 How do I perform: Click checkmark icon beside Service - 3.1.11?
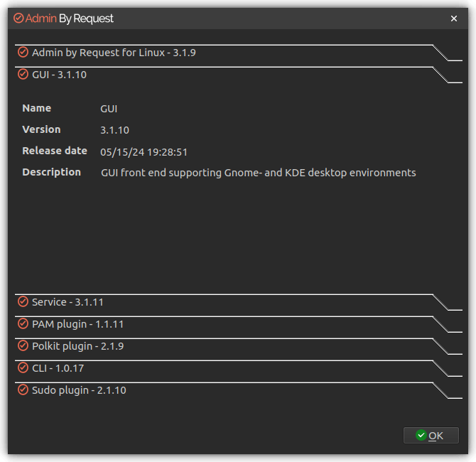tap(23, 301)
